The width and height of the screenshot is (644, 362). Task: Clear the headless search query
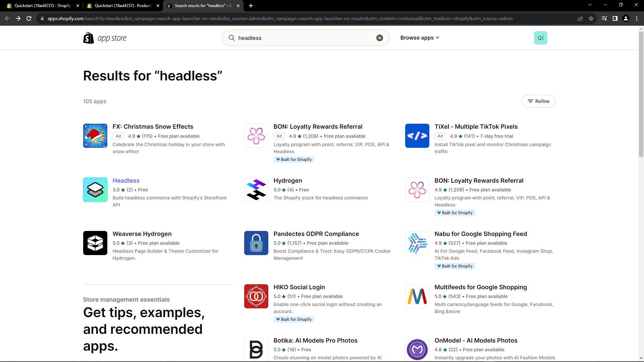[379, 38]
